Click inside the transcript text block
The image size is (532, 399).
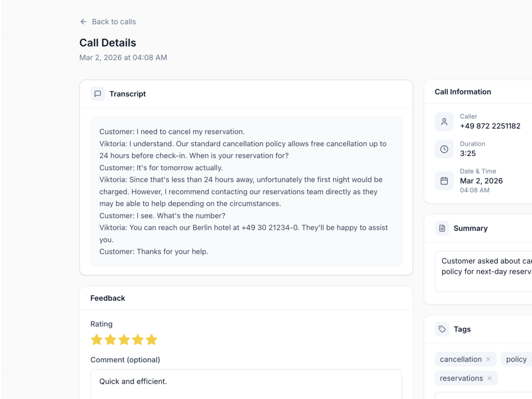pyautogui.click(x=246, y=192)
